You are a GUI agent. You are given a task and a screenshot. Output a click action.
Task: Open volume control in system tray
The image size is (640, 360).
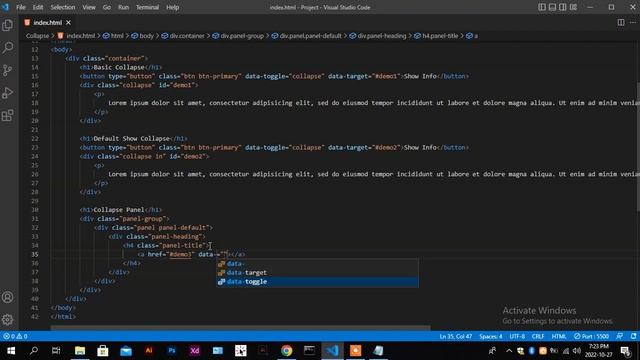(x=576, y=351)
